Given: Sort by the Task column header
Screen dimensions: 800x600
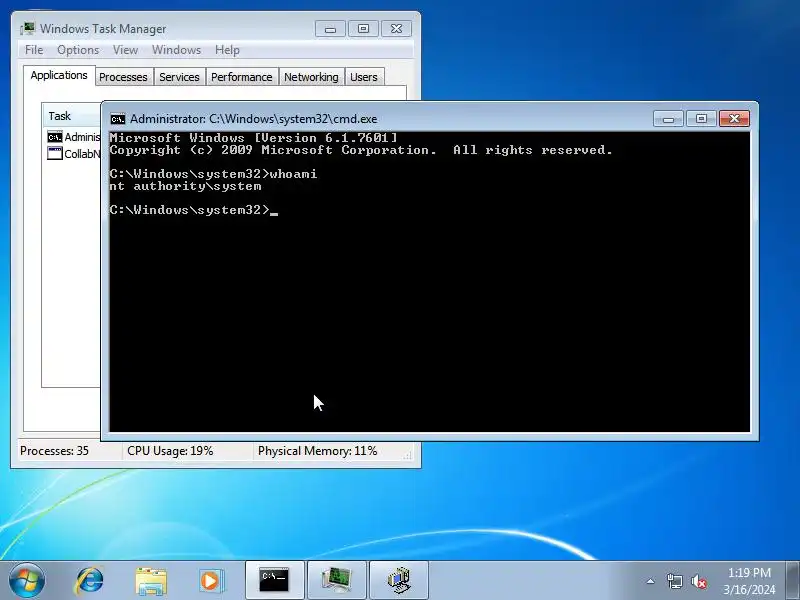Looking at the screenshot, I should coord(71,116).
